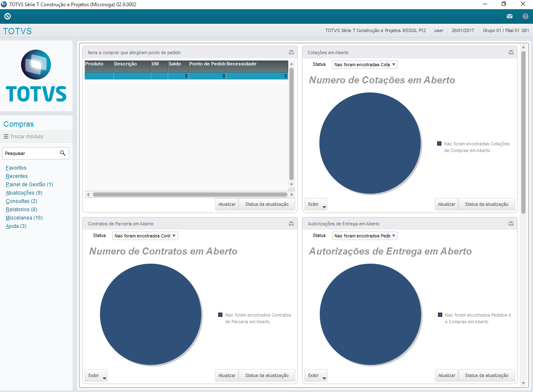Collapse the Autorizações de Entrega panel icon
Viewport: 533px width, 392px height.
click(x=511, y=223)
